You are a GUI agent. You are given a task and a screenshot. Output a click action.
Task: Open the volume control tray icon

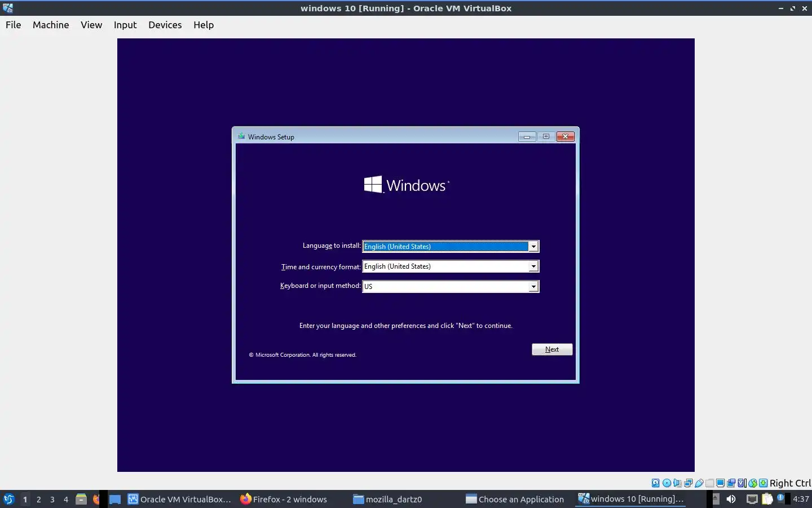[x=731, y=499]
